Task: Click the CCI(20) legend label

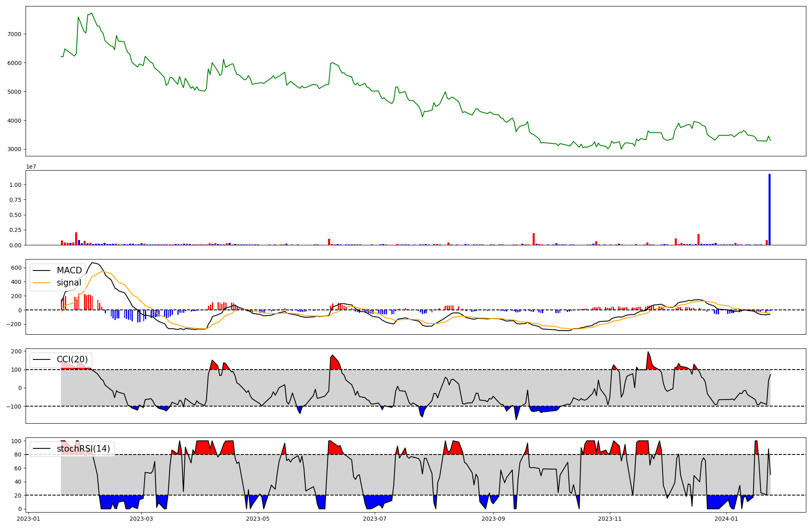Action: (x=72, y=359)
